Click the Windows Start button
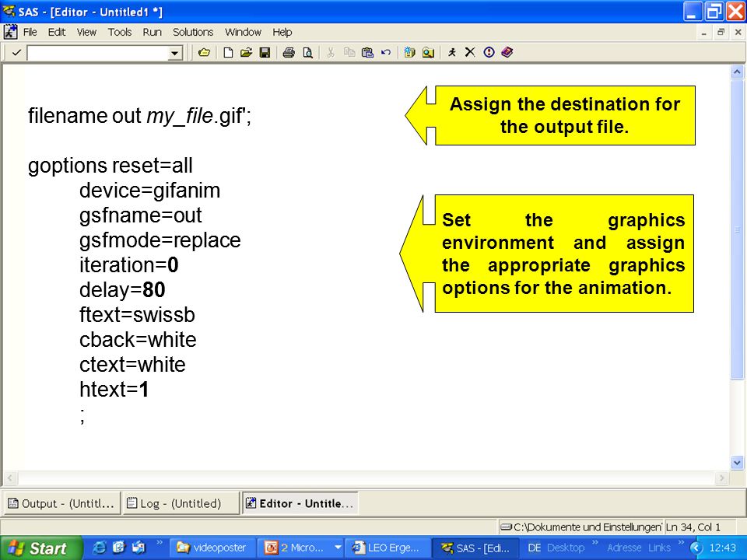Image resolution: width=747 pixels, height=560 pixels. pyautogui.click(x=40, y=548)
